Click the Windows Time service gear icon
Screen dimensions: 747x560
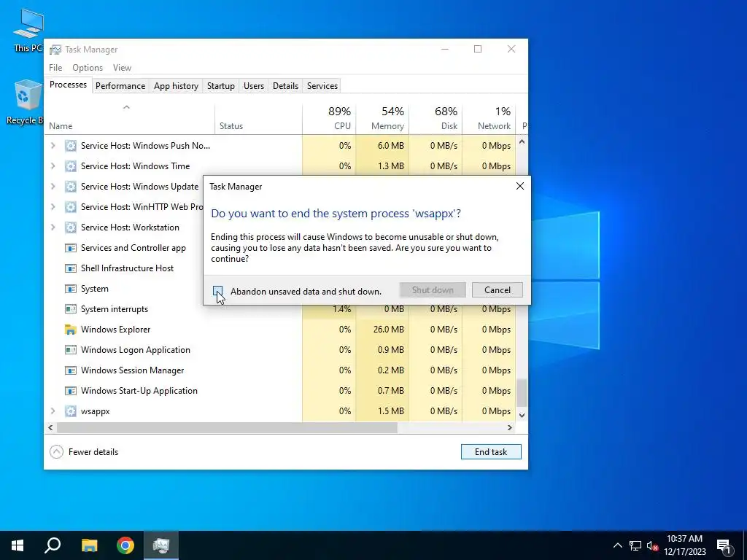coord(71,166)
